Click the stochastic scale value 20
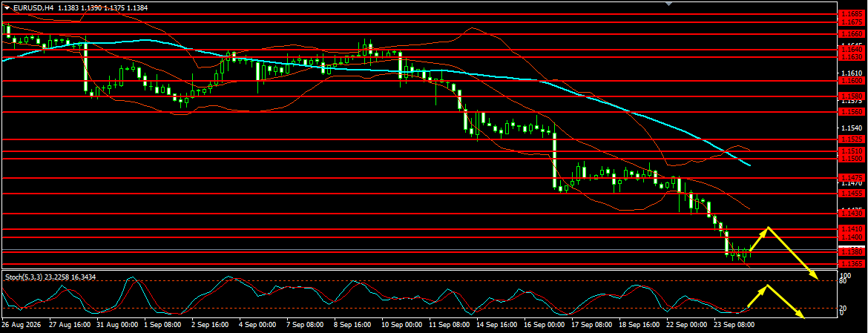 click(x=844, y=308)
